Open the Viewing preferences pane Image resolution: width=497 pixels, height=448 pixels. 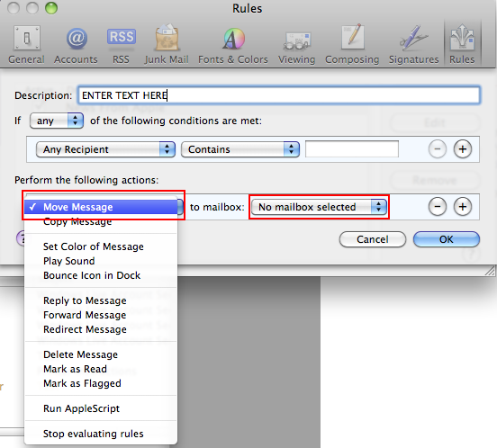click(x=297, y=45)
